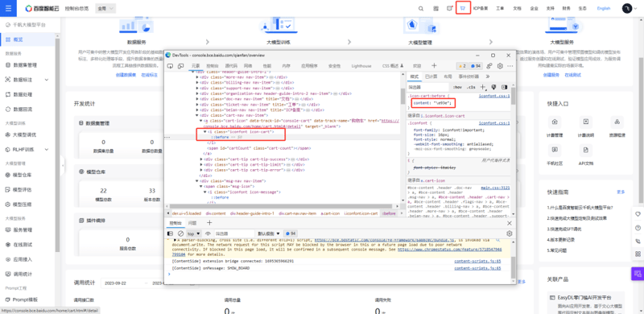
Task: Click the warnings counter badge showing 2
Action: click(x=462, y=66)
